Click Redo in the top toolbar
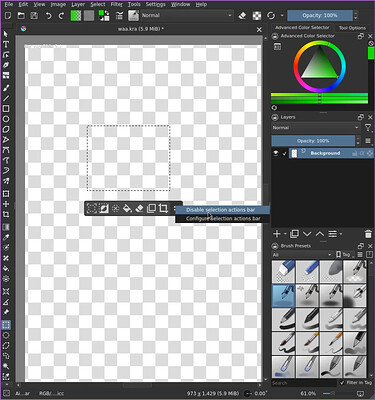Image resolution: width=375 pixels, height=400 pixels. 61,15
